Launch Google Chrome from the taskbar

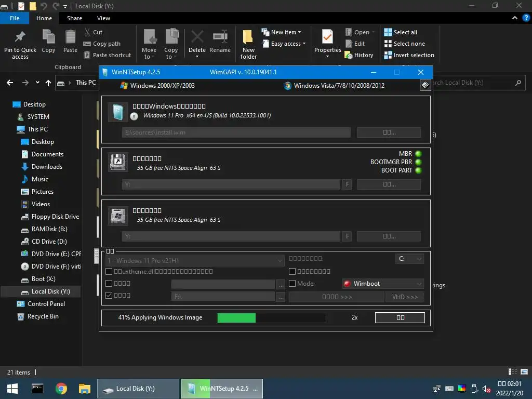[x=61, y=389]
